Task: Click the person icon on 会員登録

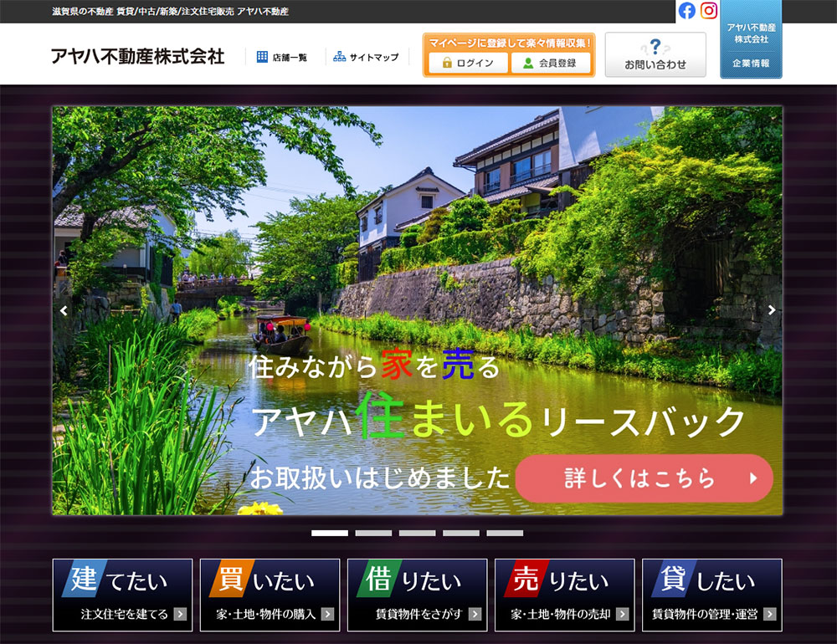Action: point(528,63)
